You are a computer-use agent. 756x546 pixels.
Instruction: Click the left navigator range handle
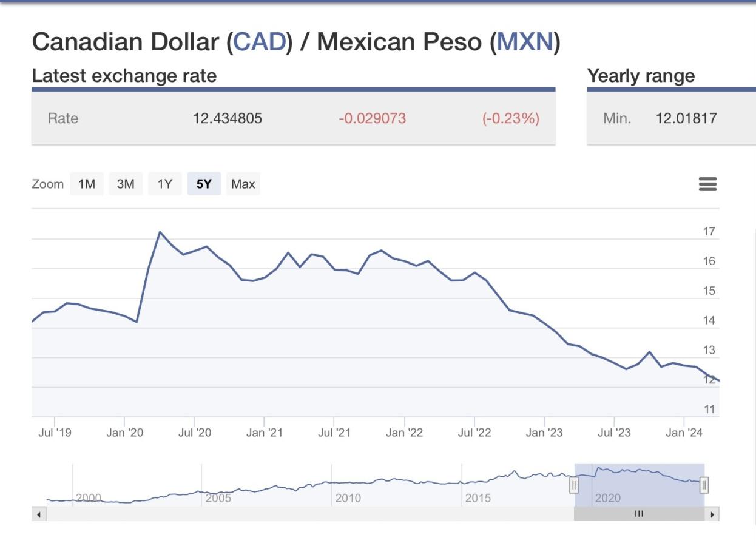click(x=574, y=485)
